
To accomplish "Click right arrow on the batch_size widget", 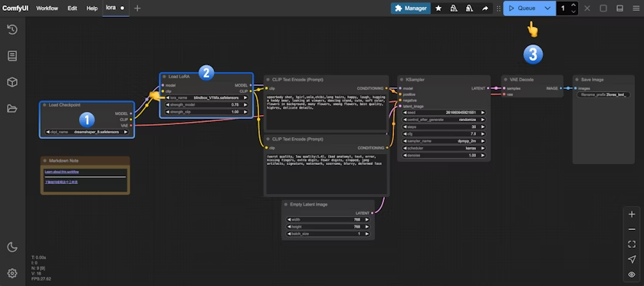I will tap(366, 234).
